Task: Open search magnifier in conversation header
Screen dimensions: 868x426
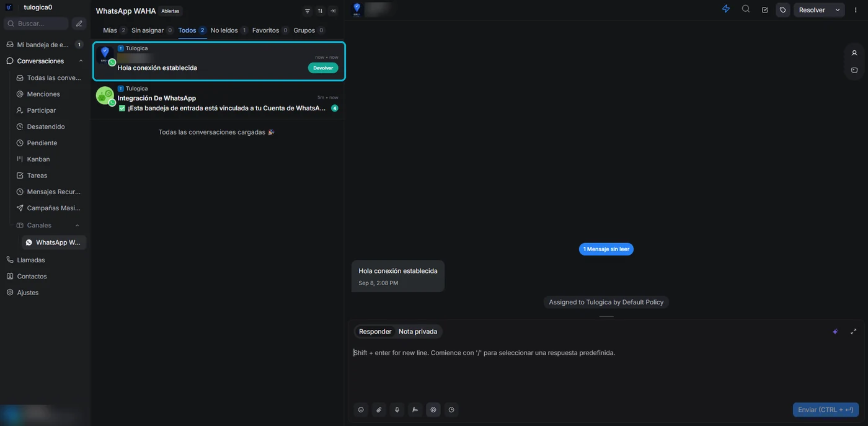Action: (x=746, y=9)
